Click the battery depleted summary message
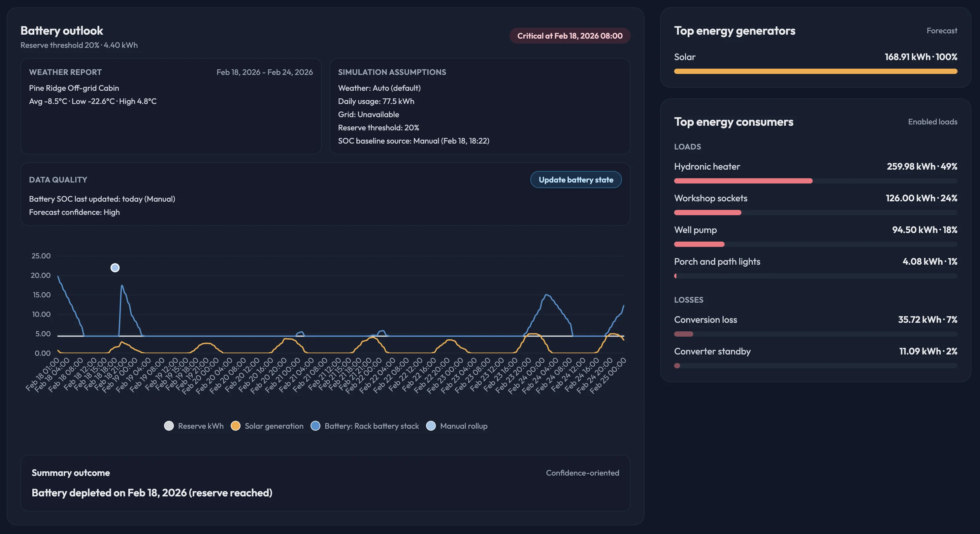This screenshot has height=534, width=980. [152, 493]
